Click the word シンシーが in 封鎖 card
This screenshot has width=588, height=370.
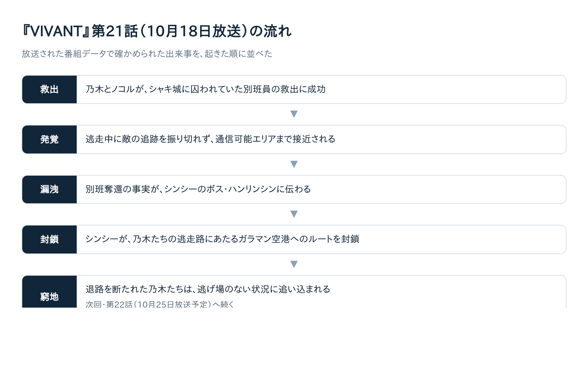click(x=107, y=239)
